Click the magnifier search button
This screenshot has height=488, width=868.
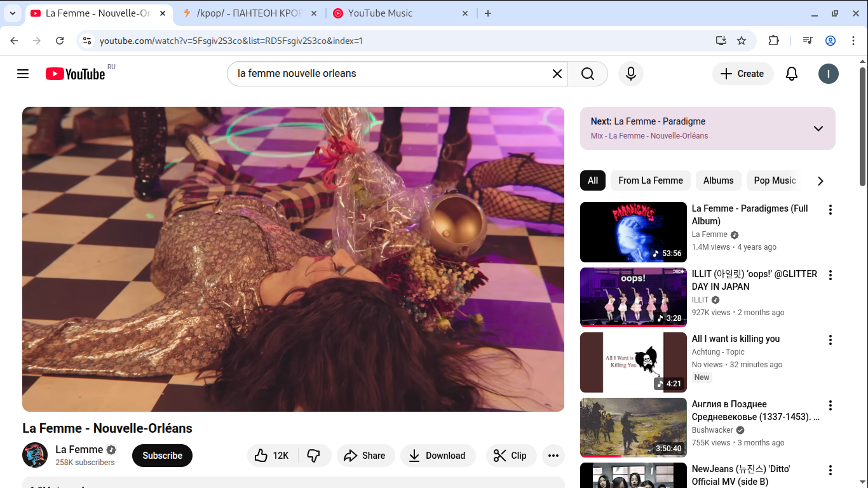point(588,74)
